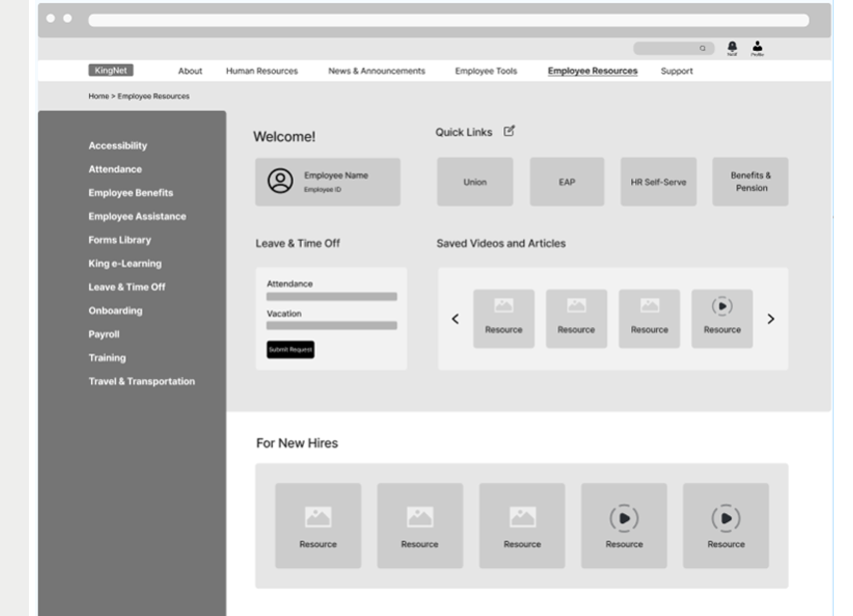Image resolution: width=853 pixels, height=616 pixels.
Task: Open the HR Self-Serve quick link
Action: (x=658, y=182)
